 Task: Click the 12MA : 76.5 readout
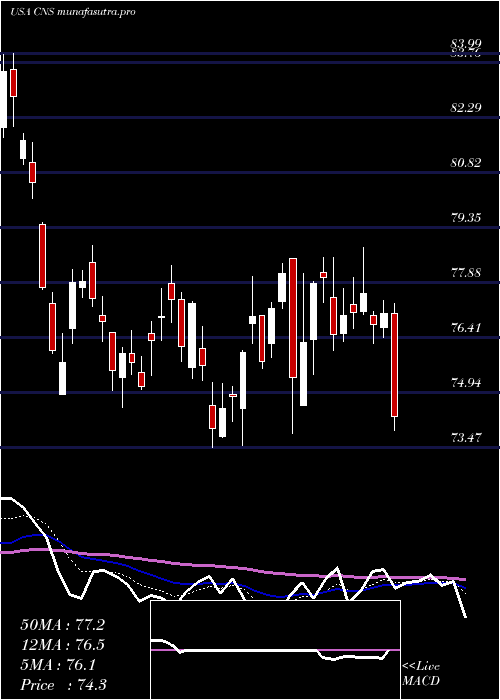pyautogui.click(x=62, y=645)
